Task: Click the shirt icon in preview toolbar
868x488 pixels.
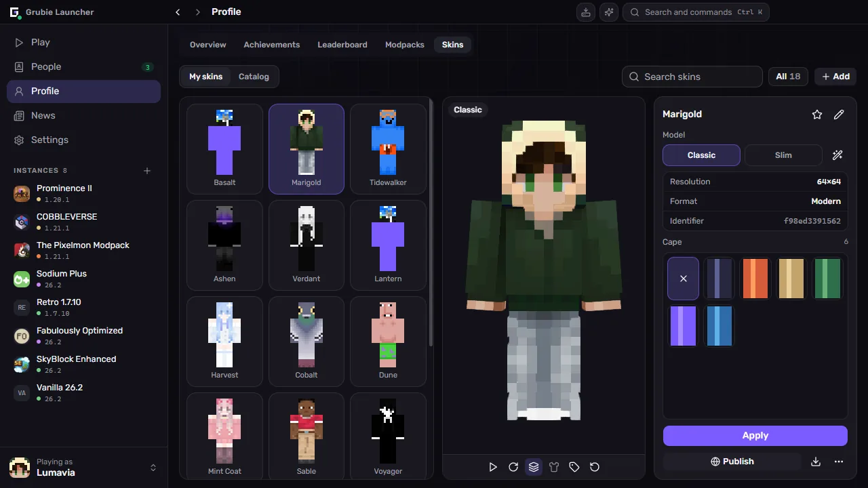Action: [554, 467]
